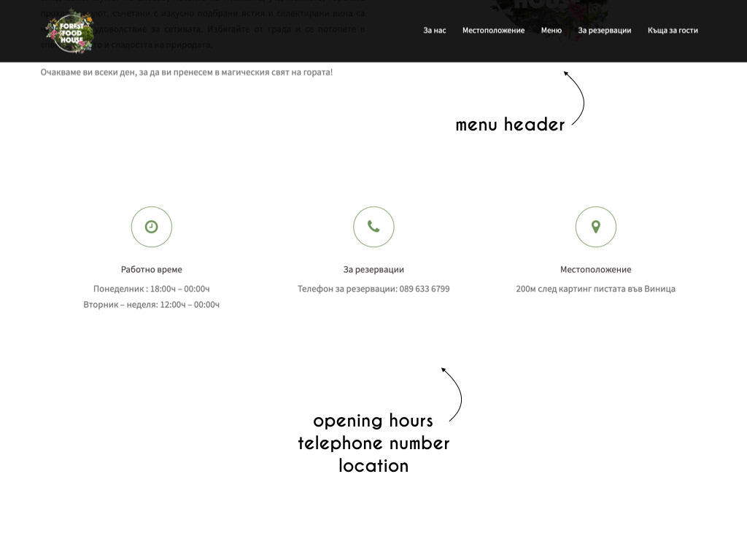Click the Forest Food House logo

[x=69, y=30]
